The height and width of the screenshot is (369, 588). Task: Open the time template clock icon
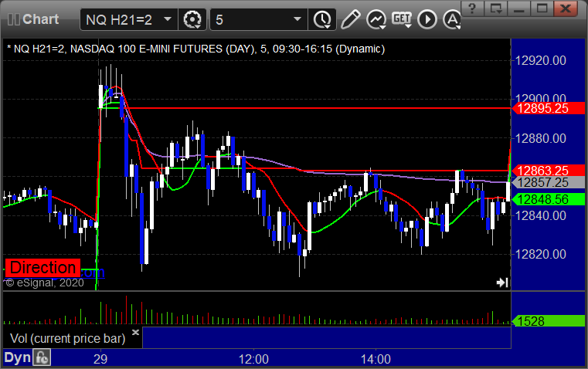(322, 19)
